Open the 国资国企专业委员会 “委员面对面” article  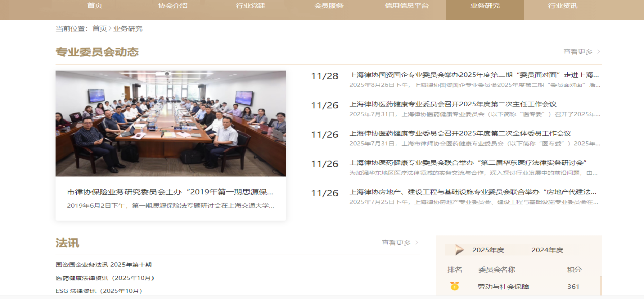tap(474, 75)
